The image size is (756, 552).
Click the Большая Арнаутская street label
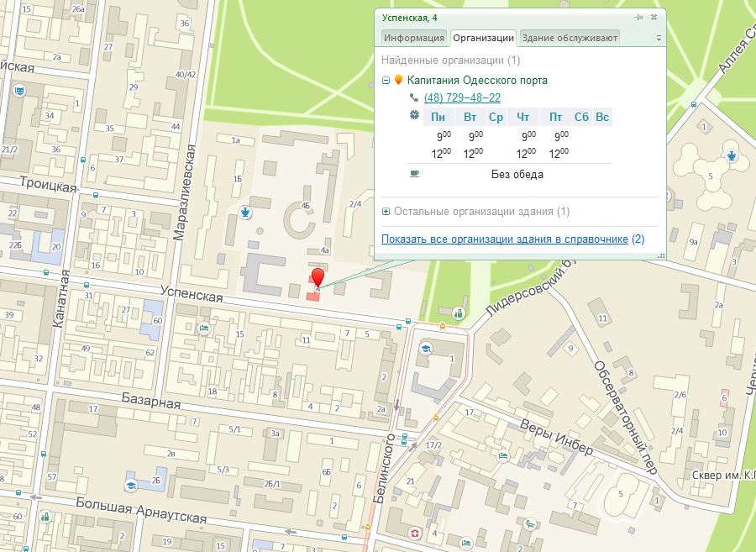point(141,510)
